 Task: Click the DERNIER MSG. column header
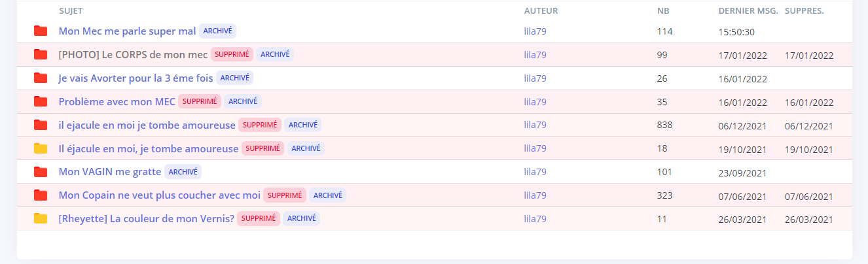pyautogui.click(x=748, y=11)
